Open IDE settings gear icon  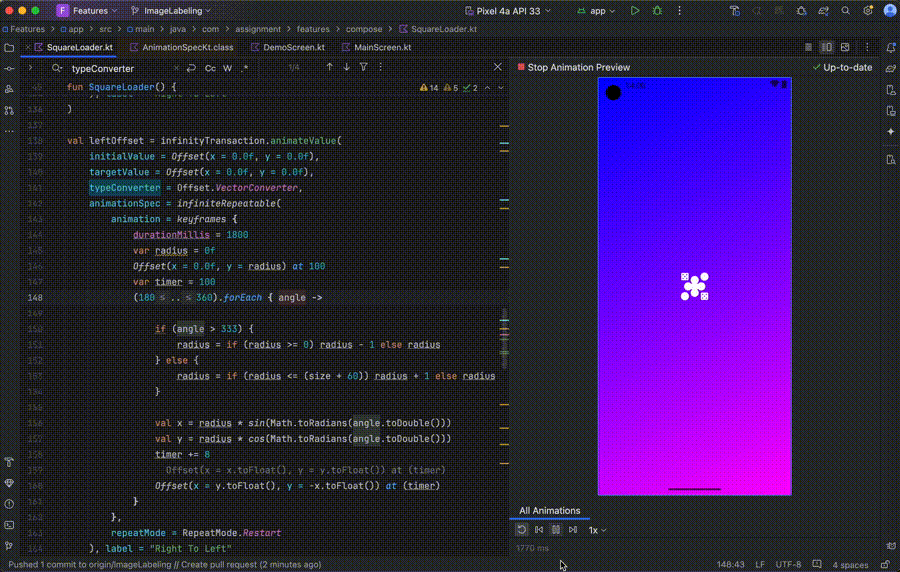coord(868,10)
